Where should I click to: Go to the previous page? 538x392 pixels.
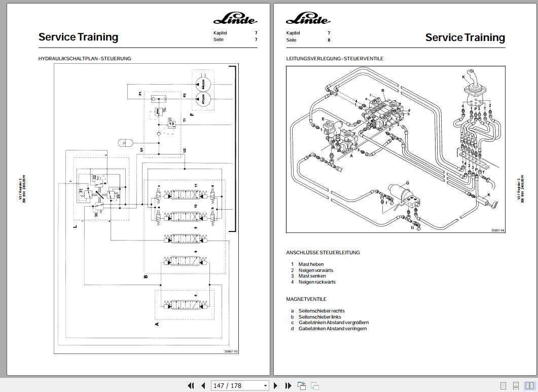pyautogui.click(x=203, y=386)
